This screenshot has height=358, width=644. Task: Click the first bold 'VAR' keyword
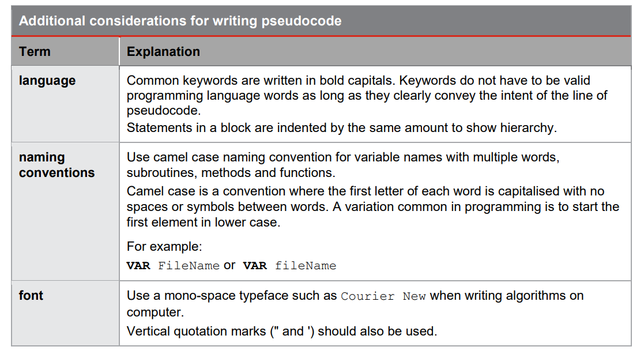[x=138, y=266]
